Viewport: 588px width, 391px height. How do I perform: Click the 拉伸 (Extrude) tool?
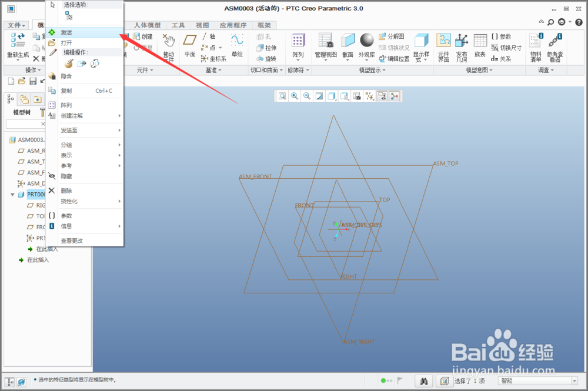click(x=266, y=48)
